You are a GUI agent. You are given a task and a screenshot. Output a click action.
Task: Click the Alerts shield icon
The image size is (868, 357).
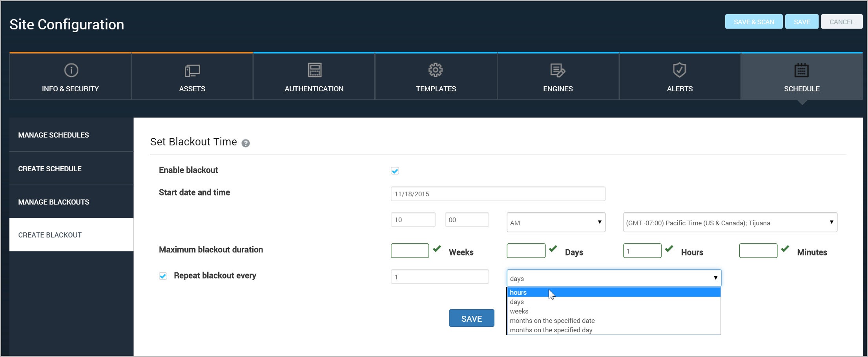(679, 70)
